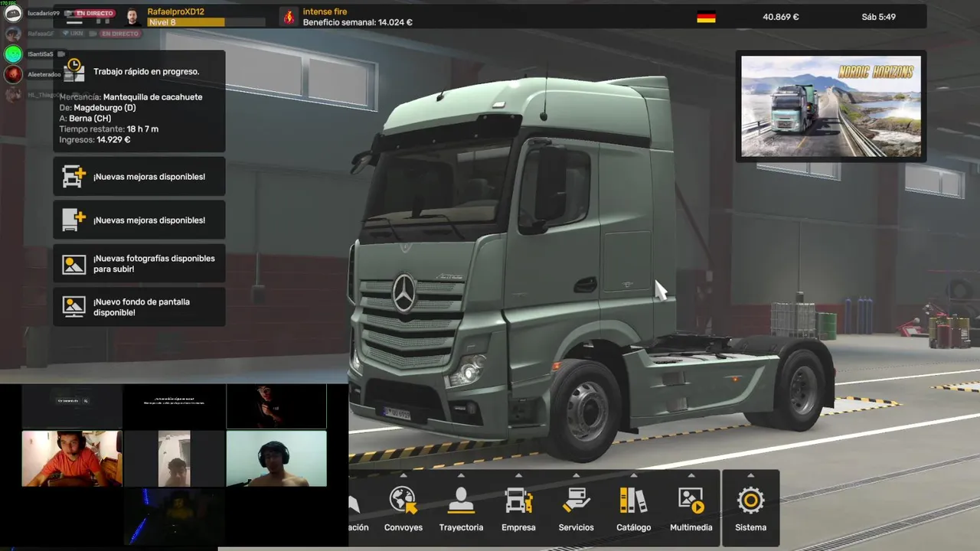
Task: Expand the arrow above Empresa
Action: point(518,475)
